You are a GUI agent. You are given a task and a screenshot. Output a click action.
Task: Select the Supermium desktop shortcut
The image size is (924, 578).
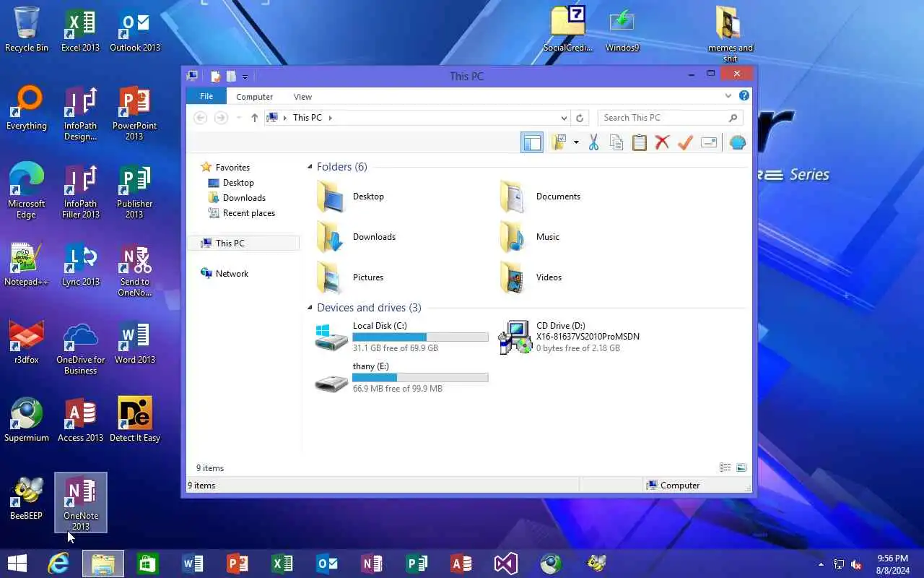[27, 420]
